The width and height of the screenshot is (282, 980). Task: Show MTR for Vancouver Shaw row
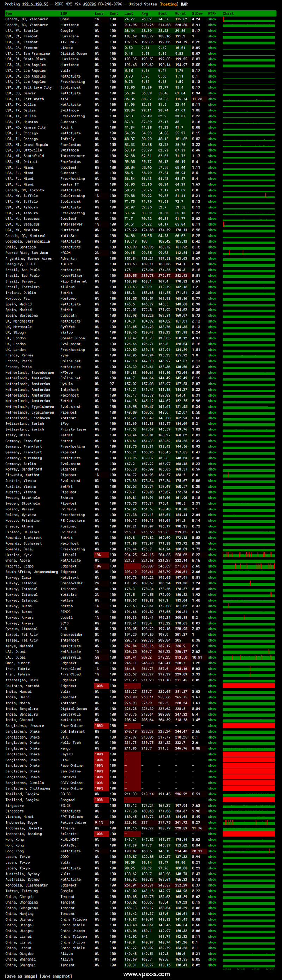click(212, 19)
